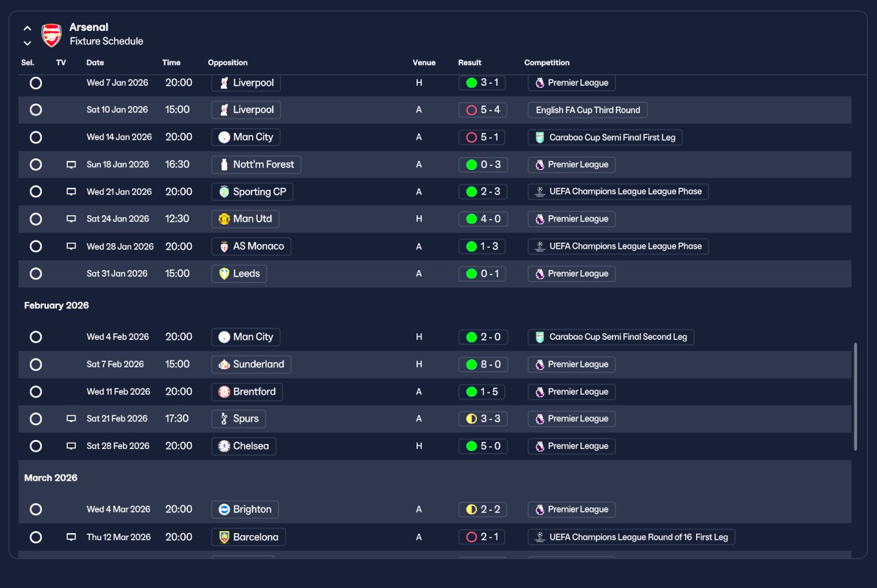Open the 8 - 0 Sunderland result
This screenshot has height=588, width=877.
(x=482, y=365)
